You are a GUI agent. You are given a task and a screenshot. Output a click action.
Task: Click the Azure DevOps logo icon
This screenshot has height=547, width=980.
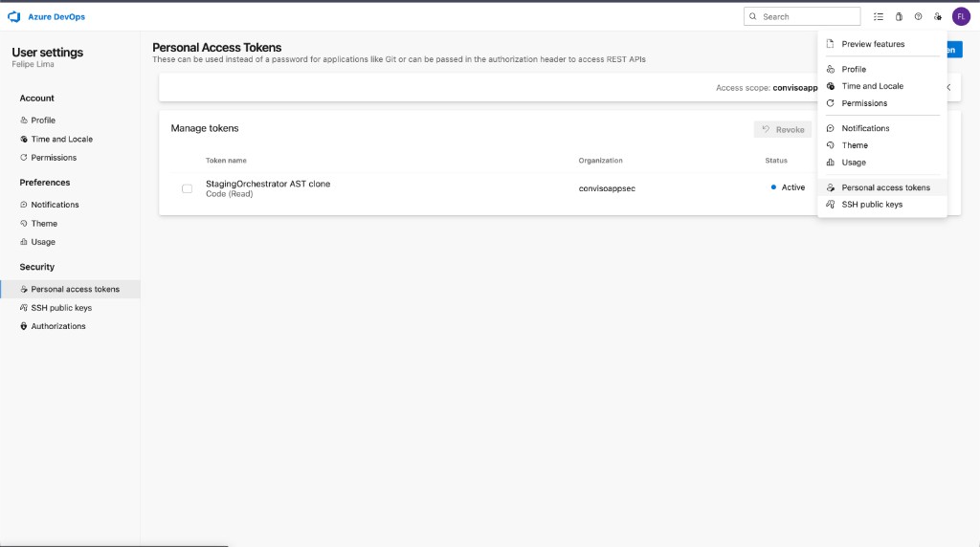pos(13,17)
